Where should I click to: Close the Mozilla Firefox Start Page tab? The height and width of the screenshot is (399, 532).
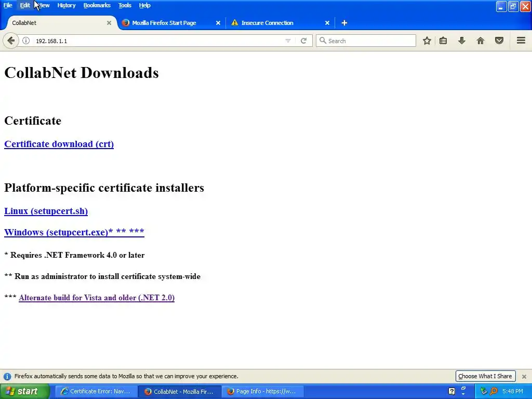(218, 23)
